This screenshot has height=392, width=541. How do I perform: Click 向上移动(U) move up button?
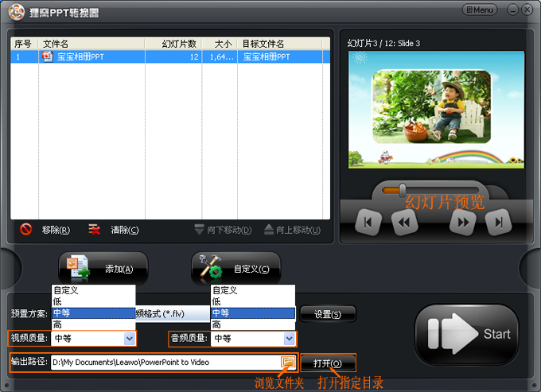point(292,230)
